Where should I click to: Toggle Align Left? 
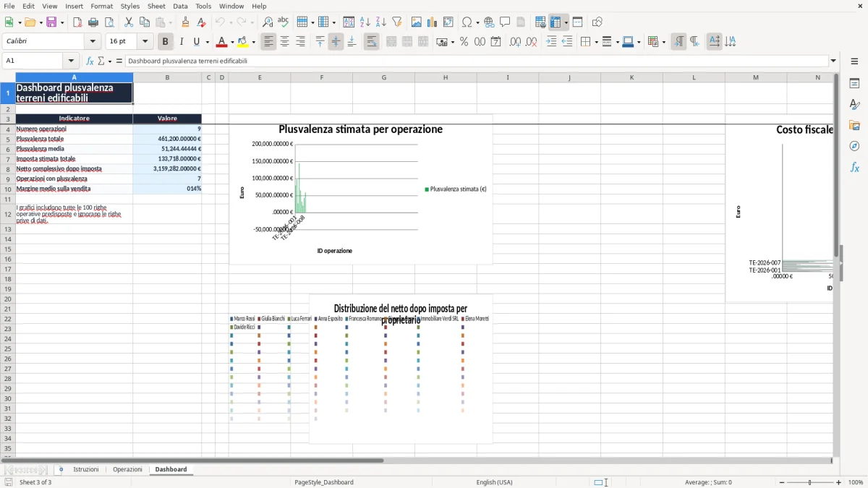(x=269, y=42)
